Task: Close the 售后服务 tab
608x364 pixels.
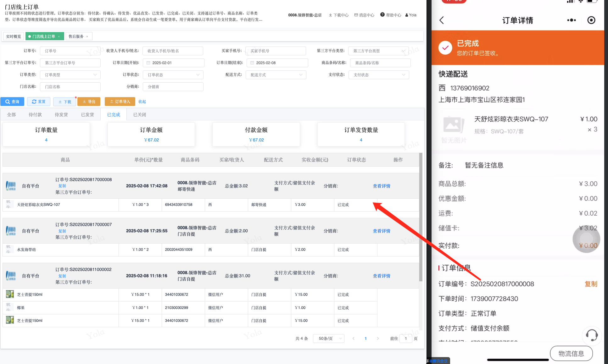Action: point(87,36)
